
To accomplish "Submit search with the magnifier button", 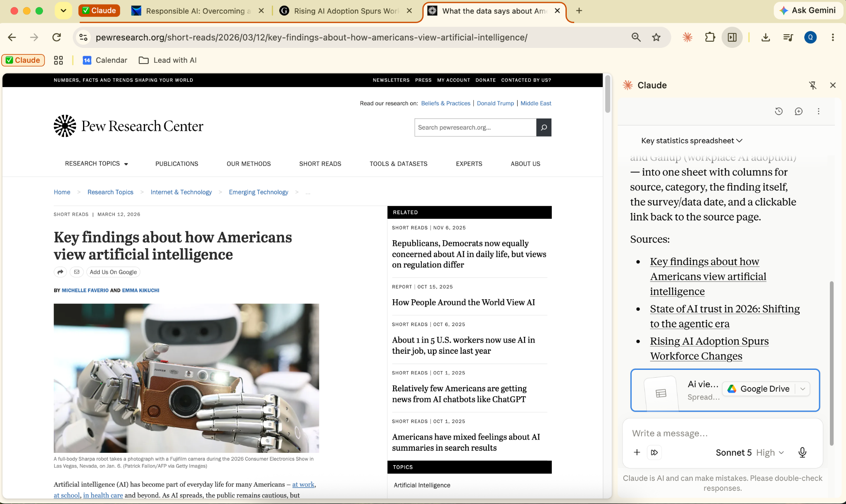I will click(544, 128).
